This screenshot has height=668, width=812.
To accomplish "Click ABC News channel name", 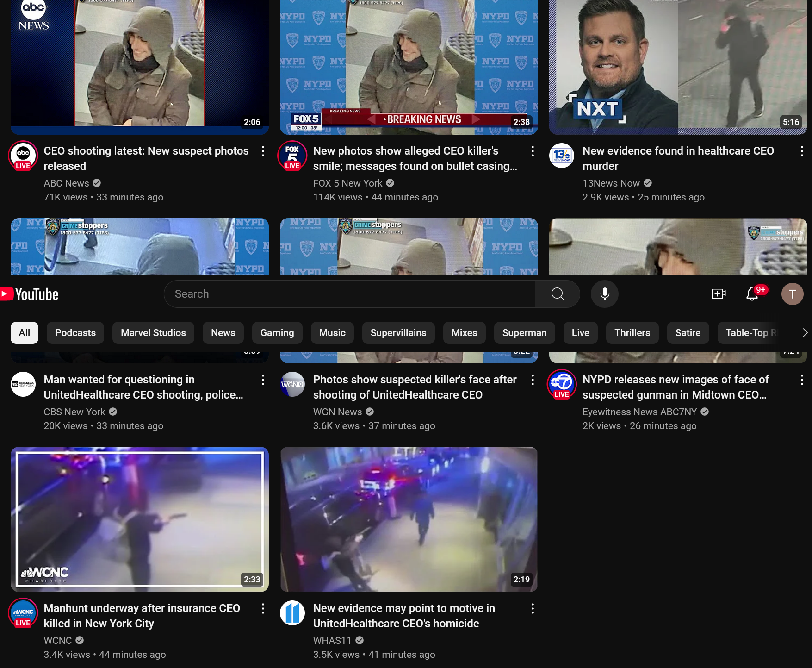I will (x=66, y=183).
